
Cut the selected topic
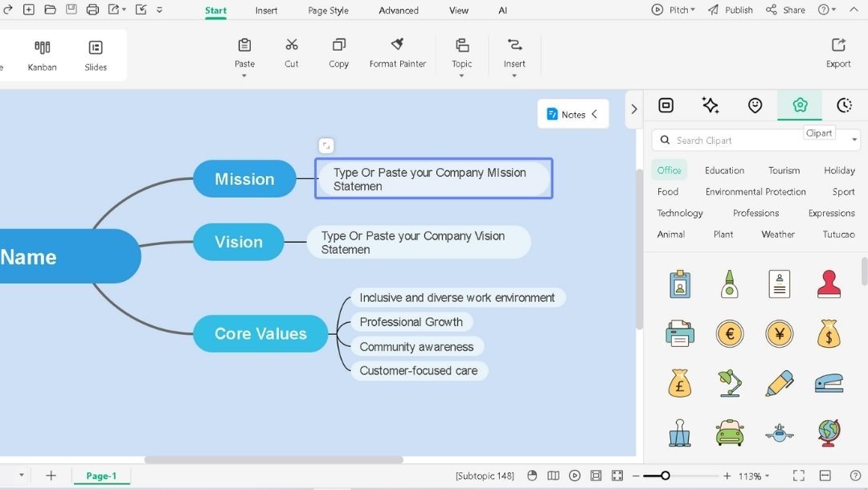(x=291, y=52)
